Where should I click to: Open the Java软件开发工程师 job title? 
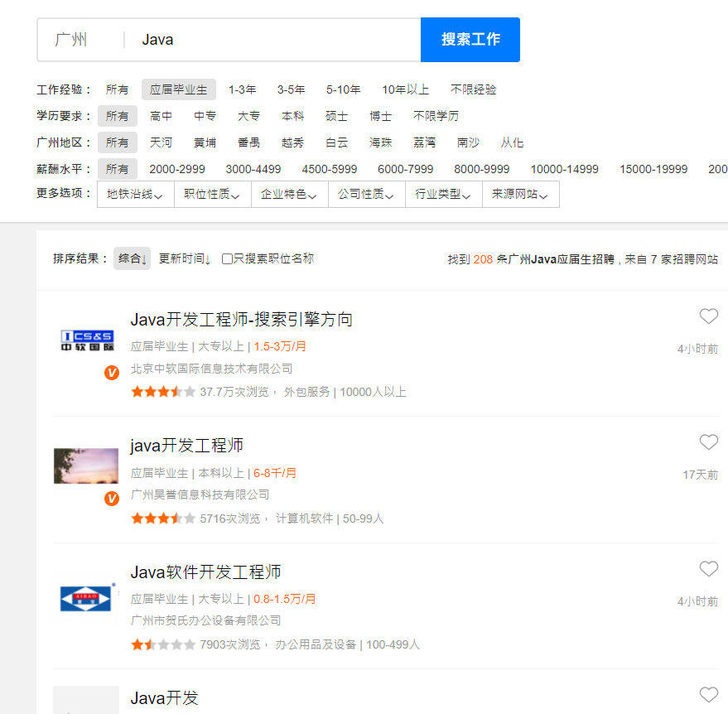click(x=205, y=572)
